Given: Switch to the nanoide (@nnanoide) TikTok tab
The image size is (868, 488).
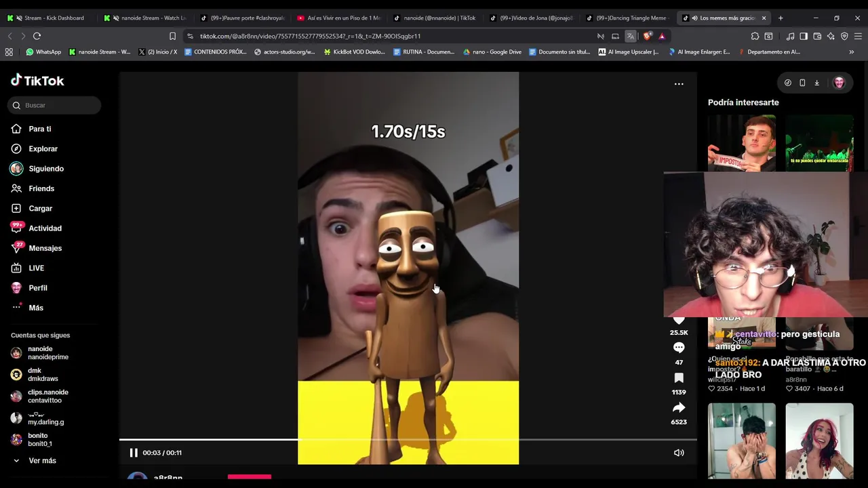Looking at the screenshot, I should 435,18.
